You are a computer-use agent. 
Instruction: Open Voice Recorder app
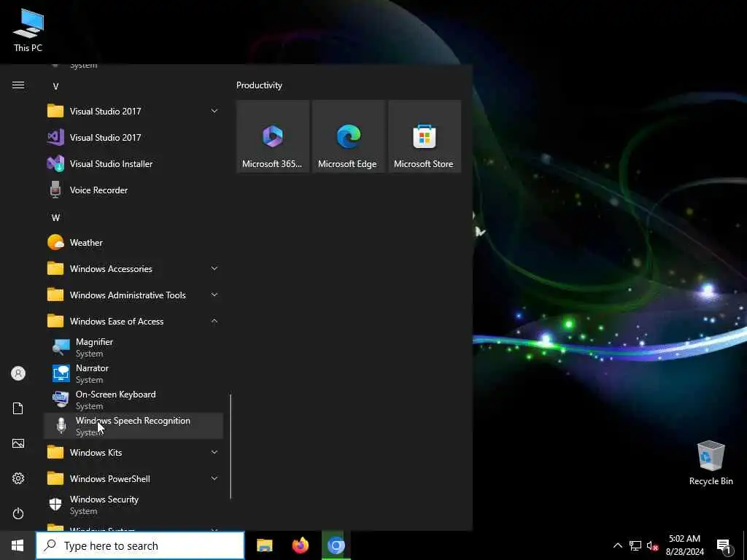click(x=133, y=190)
